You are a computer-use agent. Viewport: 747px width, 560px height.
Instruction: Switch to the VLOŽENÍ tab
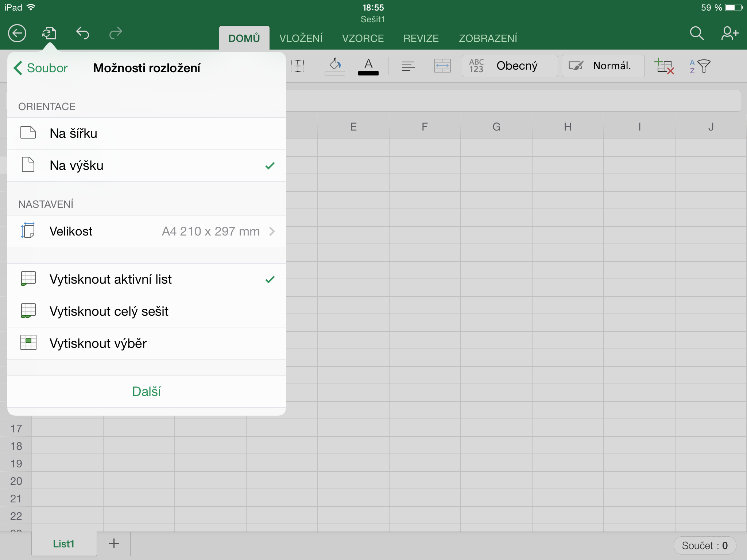pyautogui.click(x=301, y=38)
